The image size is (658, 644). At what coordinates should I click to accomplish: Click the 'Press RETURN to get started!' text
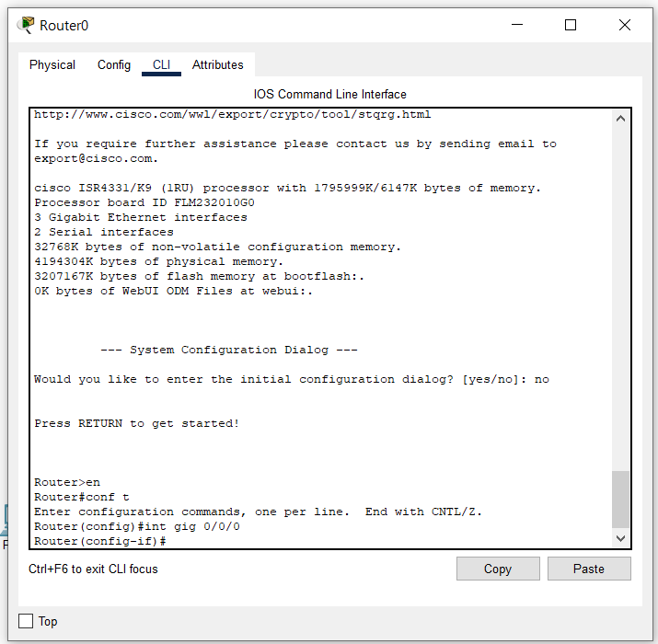(137, 423)
